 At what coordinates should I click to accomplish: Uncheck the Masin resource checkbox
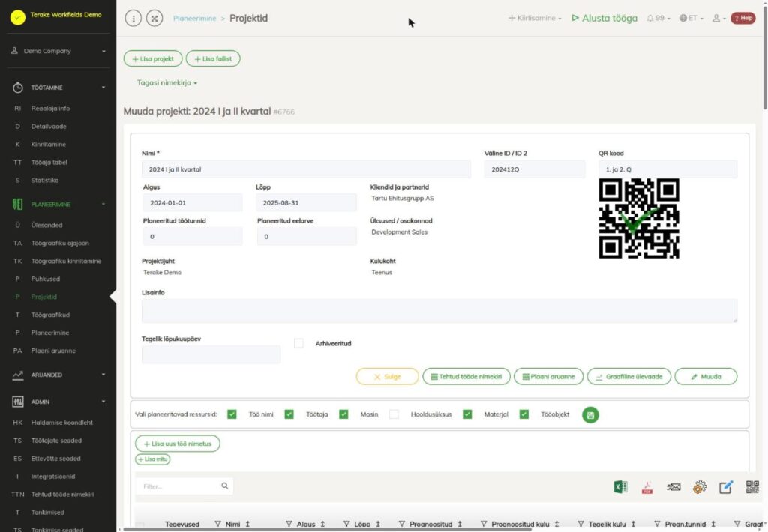click(x=343, y=414)
